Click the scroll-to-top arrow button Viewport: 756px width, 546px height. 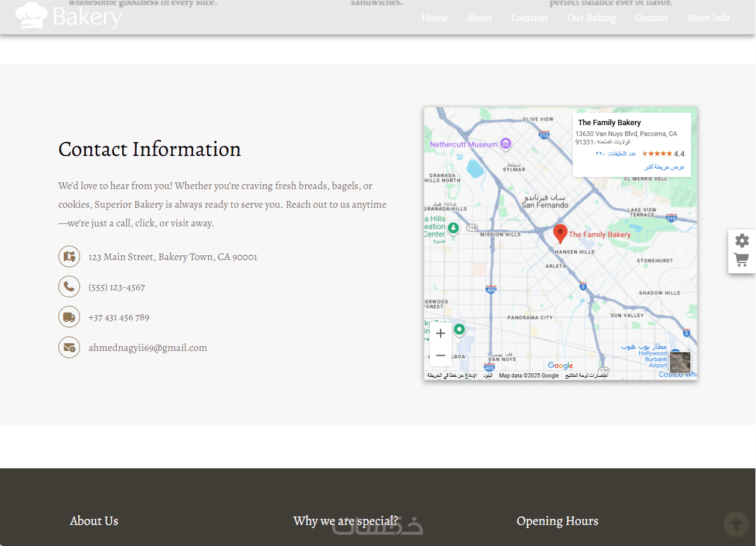736,524
